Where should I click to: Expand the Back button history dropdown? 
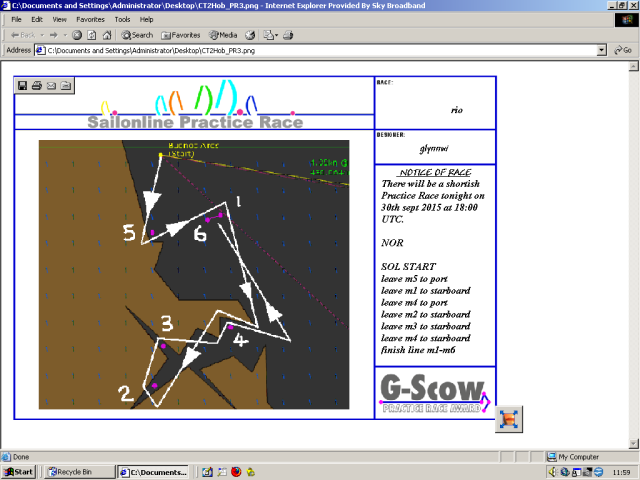pyautogui.click(x=42, y=35)
